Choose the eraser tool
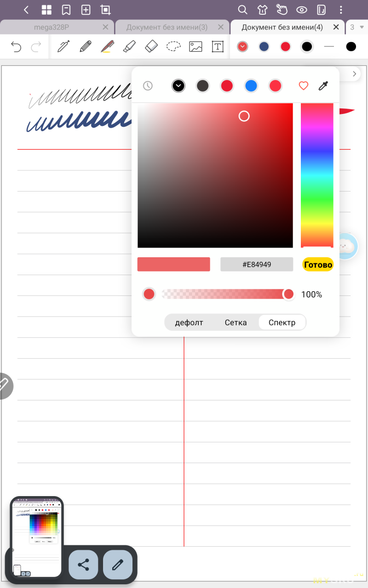 [151, 46]
